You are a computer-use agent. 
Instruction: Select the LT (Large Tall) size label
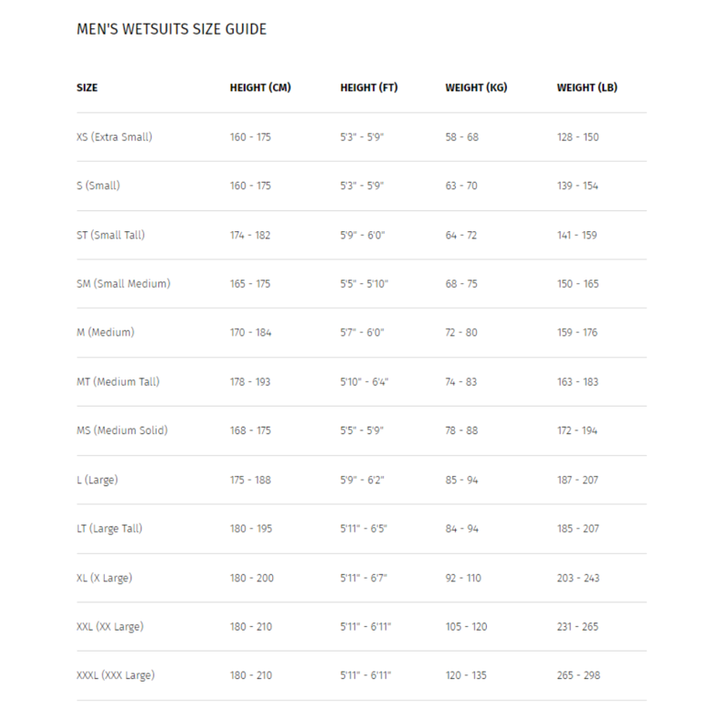pos(110,529)
